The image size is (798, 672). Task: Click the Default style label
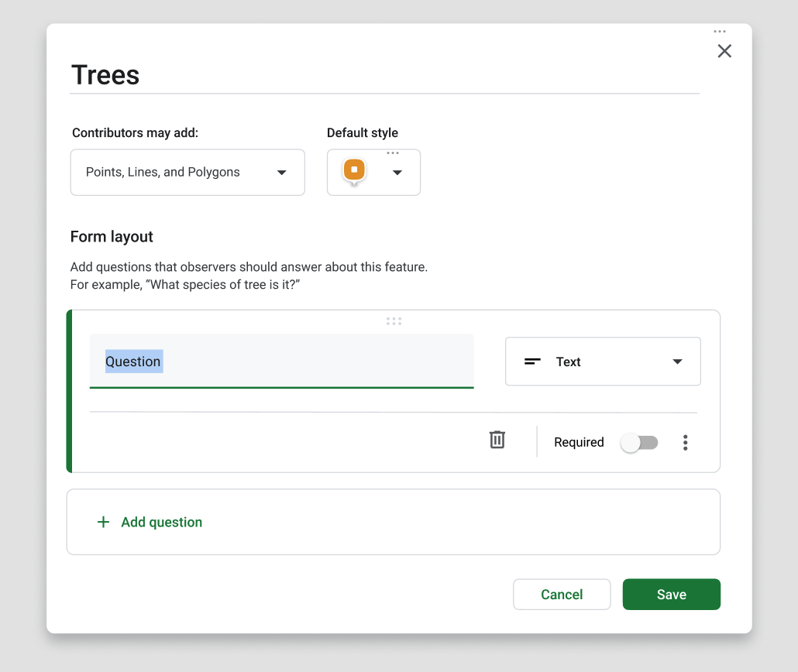click(x=363, y=132)
